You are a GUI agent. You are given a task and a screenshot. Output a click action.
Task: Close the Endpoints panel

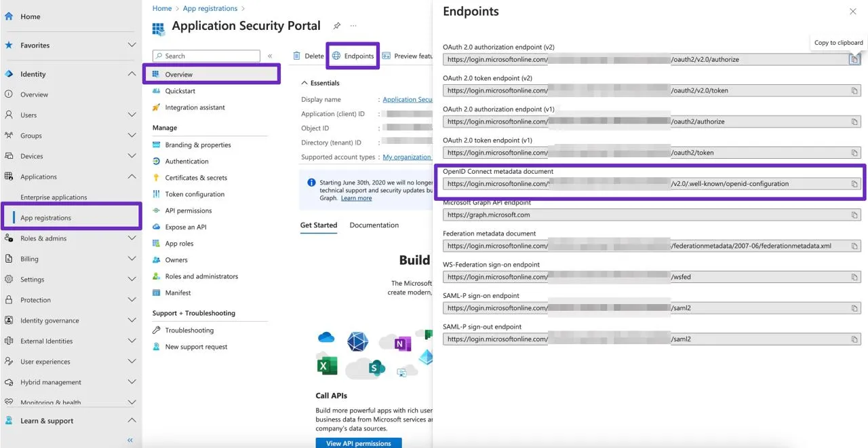click(x=852, y=12)
